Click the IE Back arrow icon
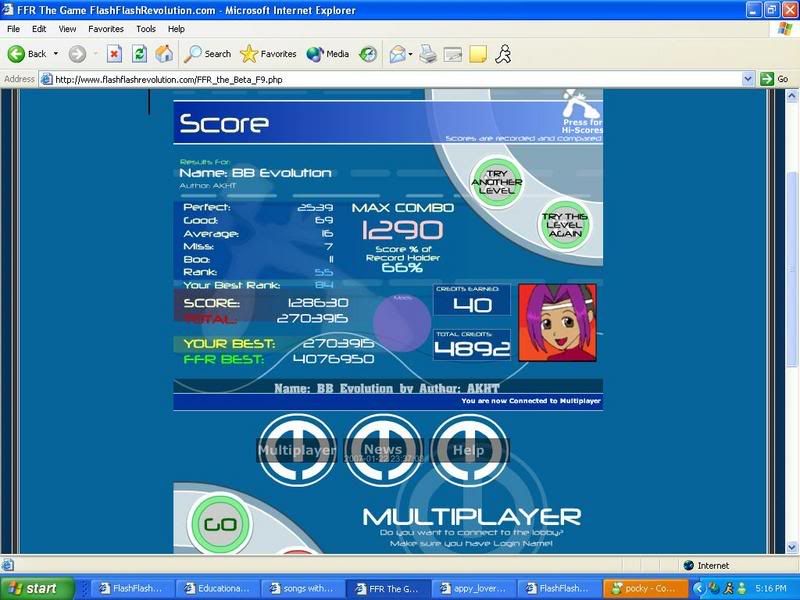 click(x=16, y=54)
